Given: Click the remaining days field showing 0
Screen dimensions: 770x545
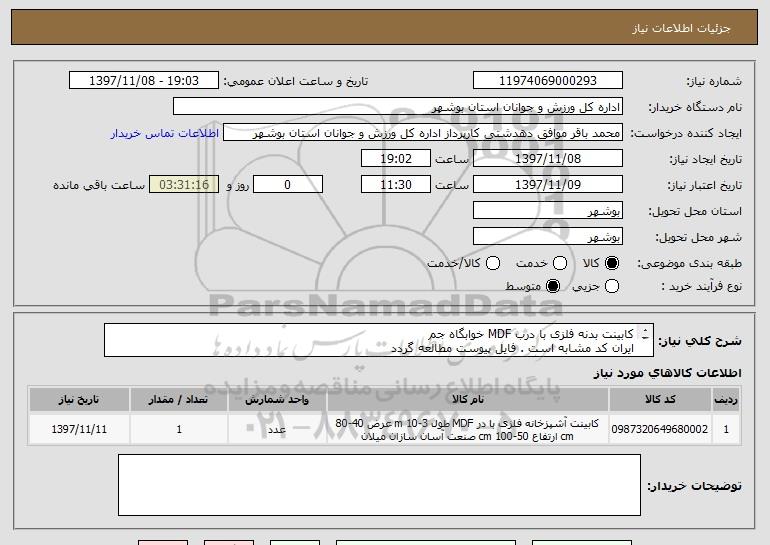Looking at the screenshot, I should [x=288, y=185].
